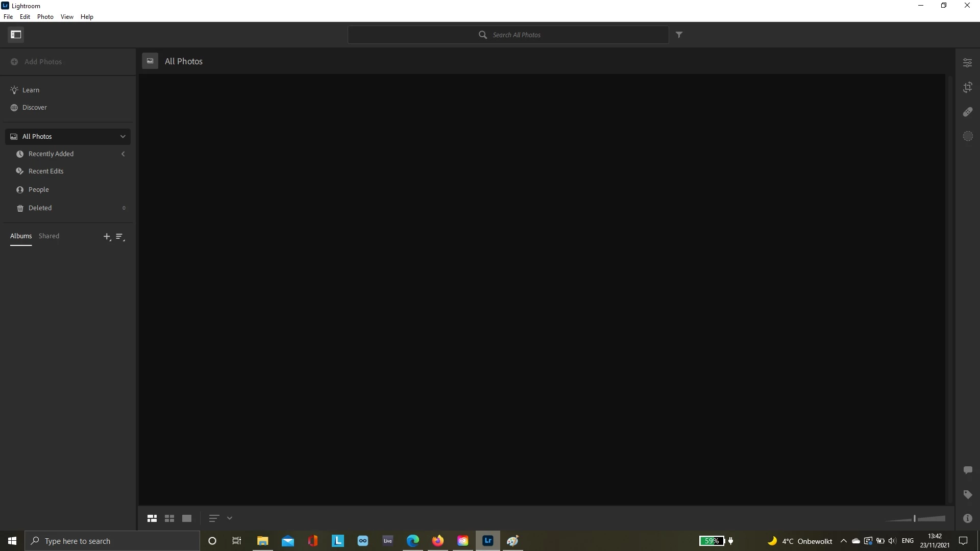Open the sort order dropdown arrow
The height and width of the screenshot is (551, 980).
pos(230,518)
